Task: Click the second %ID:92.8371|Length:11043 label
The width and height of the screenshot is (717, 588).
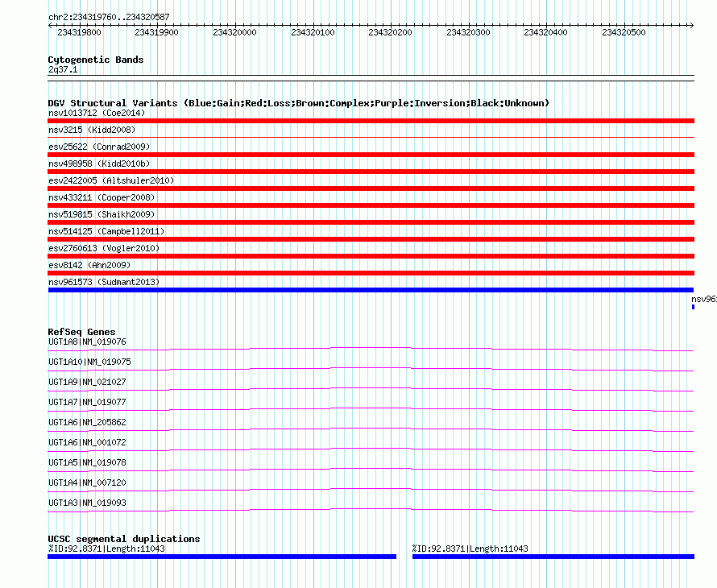Action: click(x=470, y=549)
